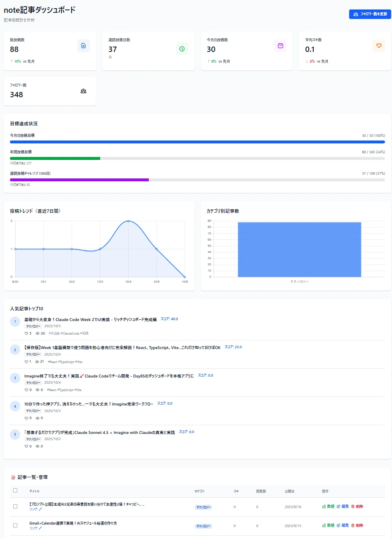Click rank badge 3 in 人気記事トップ10
Image resolution: width=392 pixels, height=539 pixels.
[15, 378]
